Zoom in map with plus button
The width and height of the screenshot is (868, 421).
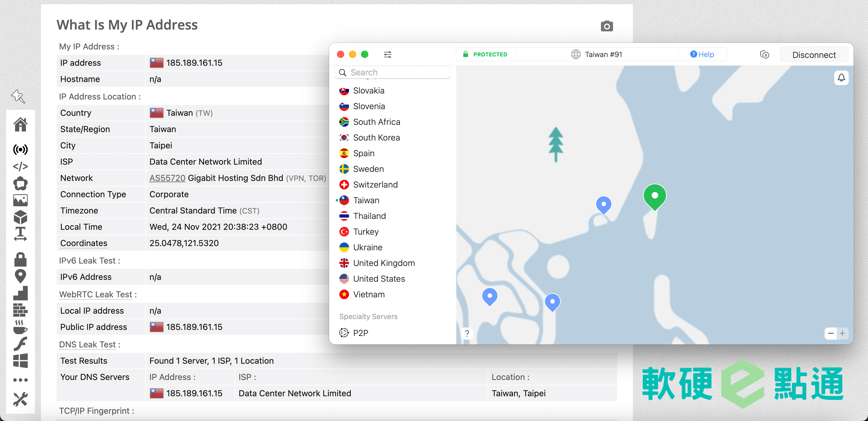842,333
